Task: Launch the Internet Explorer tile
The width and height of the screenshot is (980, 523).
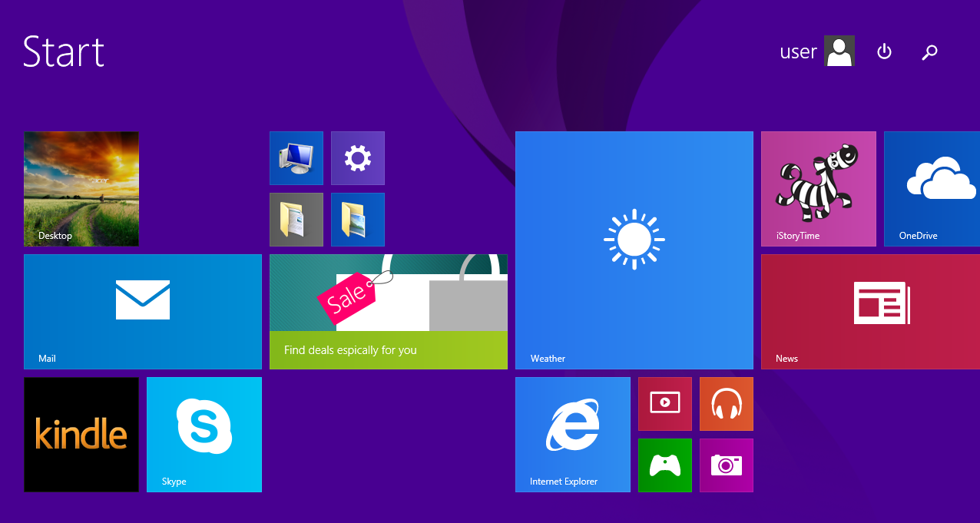Action: (573, 435)
